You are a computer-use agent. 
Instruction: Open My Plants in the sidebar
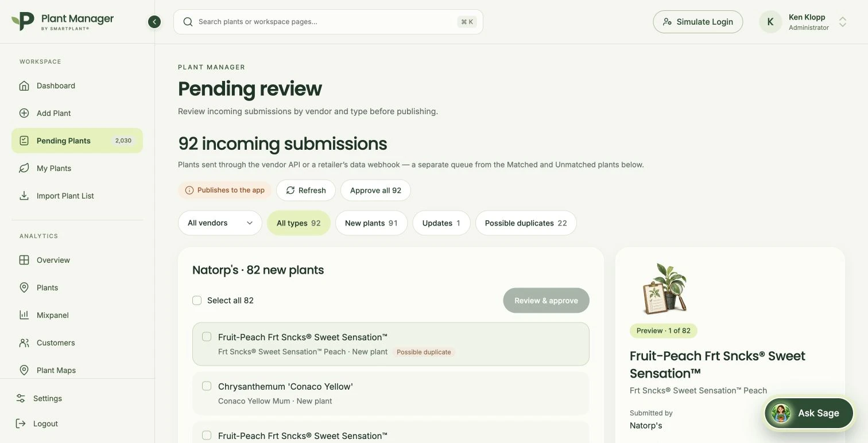pos(77,168)
